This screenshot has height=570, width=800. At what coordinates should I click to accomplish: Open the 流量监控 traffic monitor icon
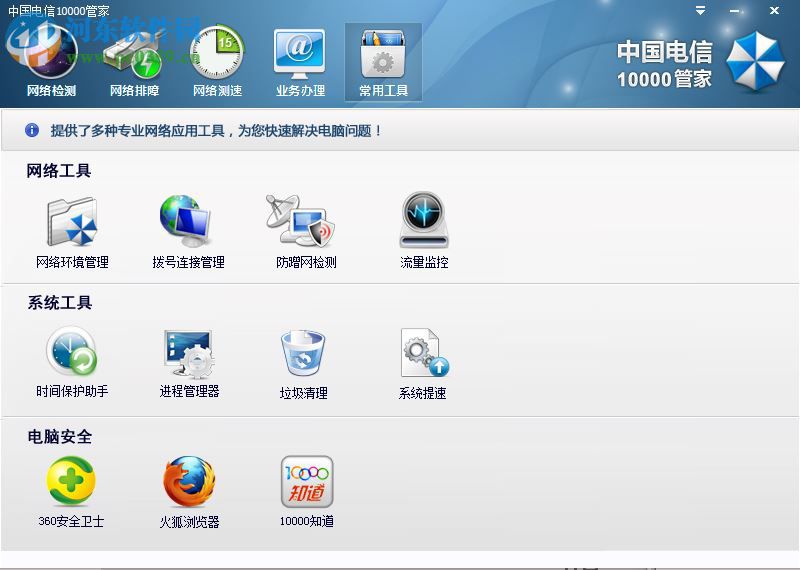423,220
